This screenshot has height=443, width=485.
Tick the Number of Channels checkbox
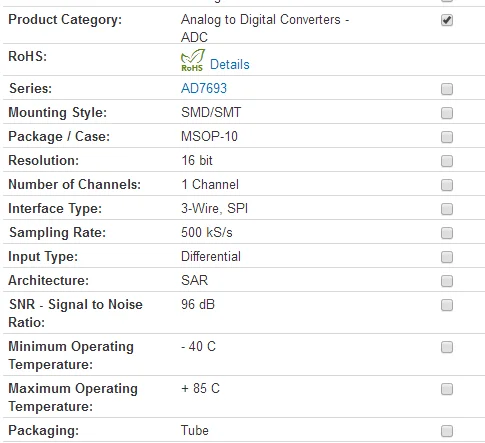[447, 185]
